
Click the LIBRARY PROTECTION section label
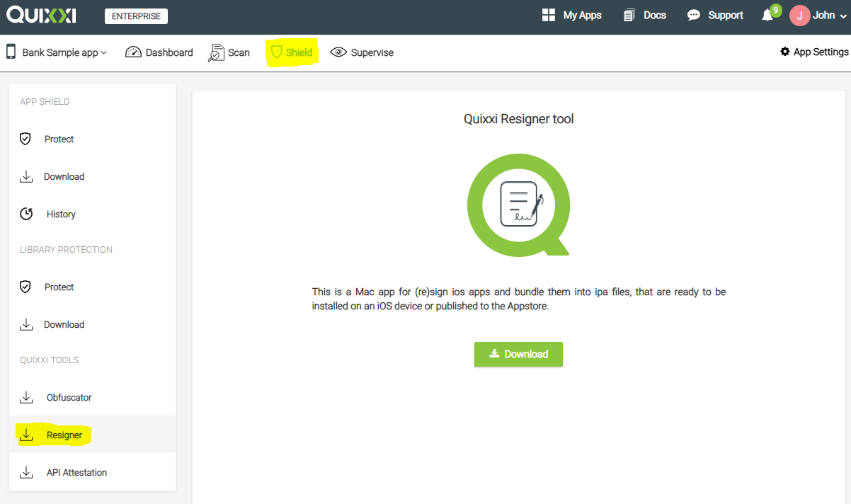(66, 250)
